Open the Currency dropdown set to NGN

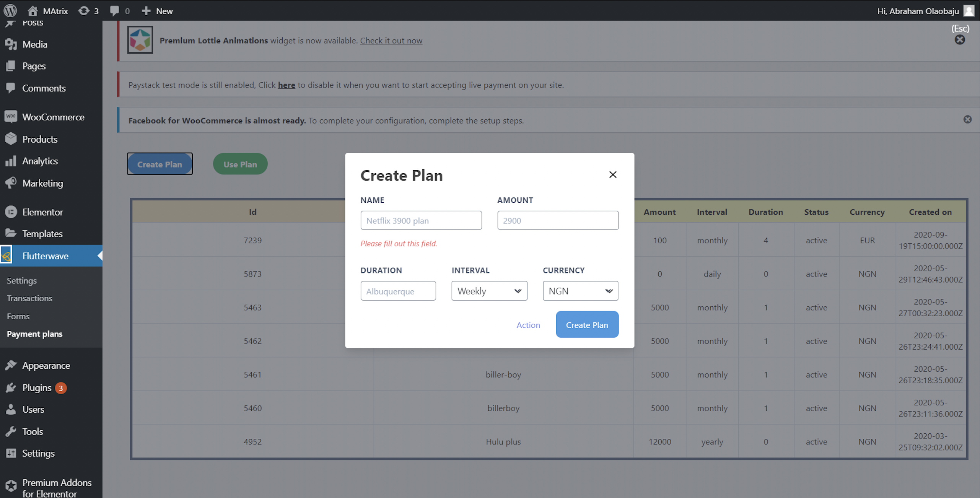(x=580, y=291)
